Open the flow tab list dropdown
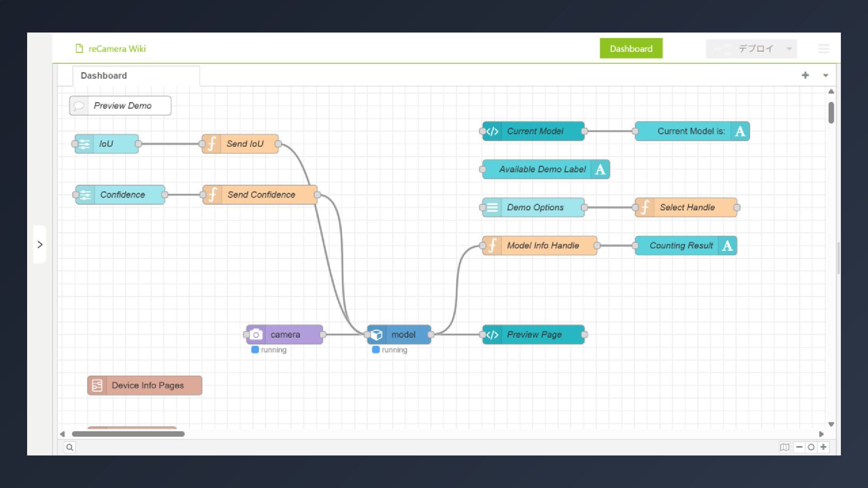 click(826, 75)
